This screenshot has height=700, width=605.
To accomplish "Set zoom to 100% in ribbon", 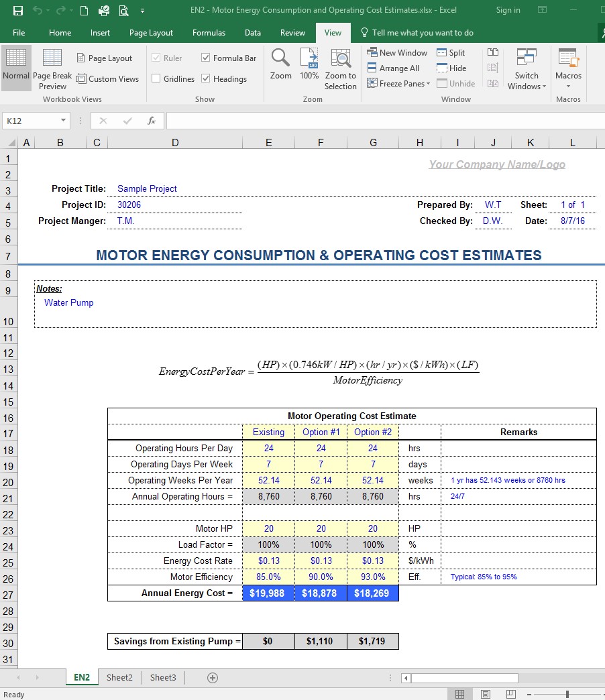I will pos(309,65).
